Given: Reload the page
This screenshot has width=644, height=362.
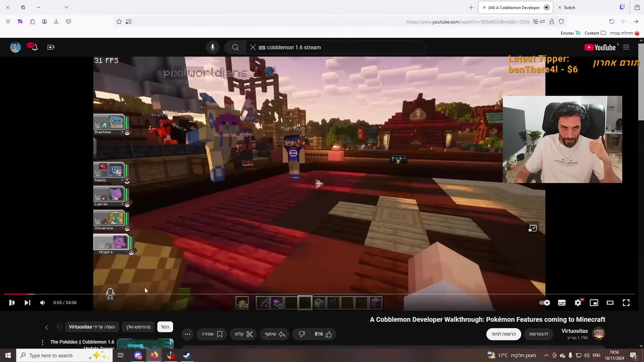Looking at the screenshot, I should (x=611, y=22).
